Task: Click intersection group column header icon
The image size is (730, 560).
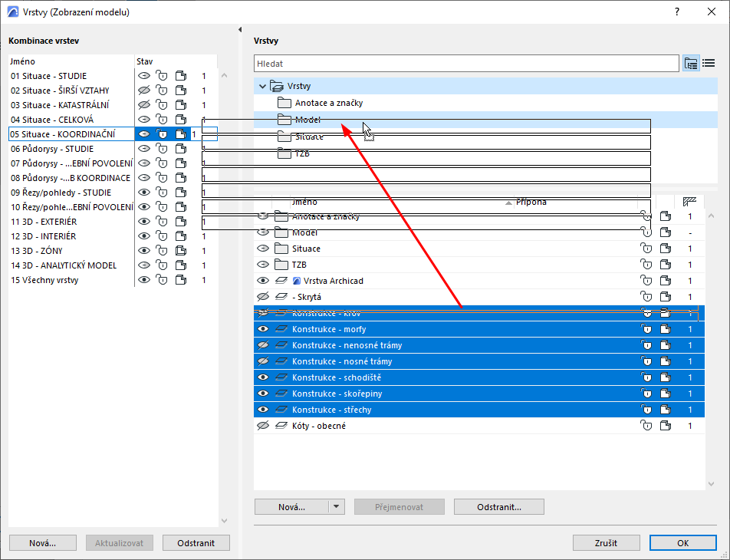Action: click(x=689, y=201)
